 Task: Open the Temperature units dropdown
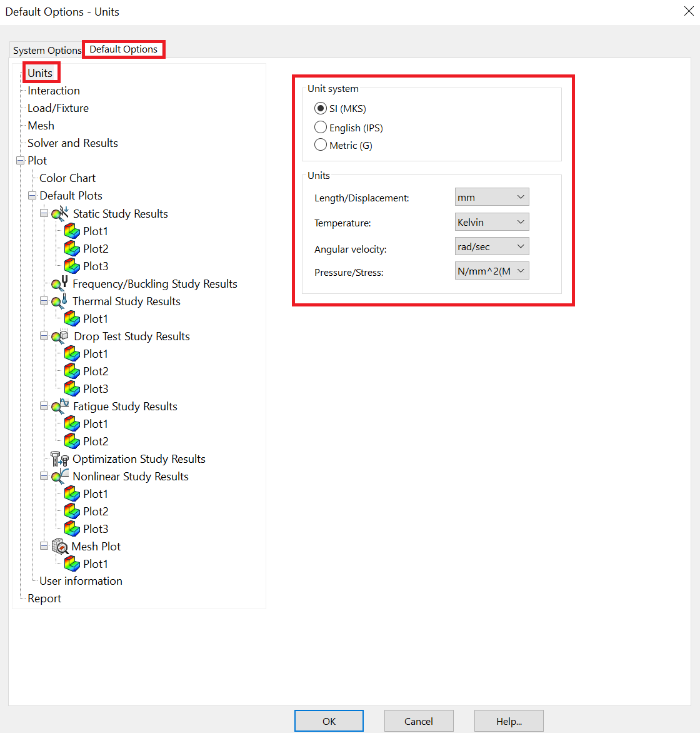pos(492,222)
